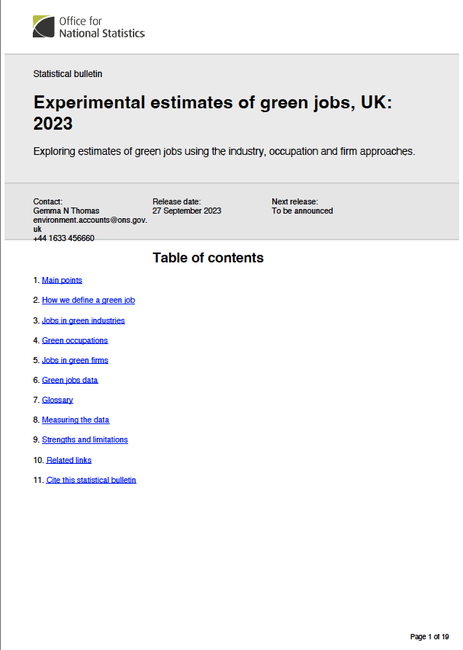This screenshot has width=463, height=650.
Task: Open How we define a green job
Action: [88, 300]
